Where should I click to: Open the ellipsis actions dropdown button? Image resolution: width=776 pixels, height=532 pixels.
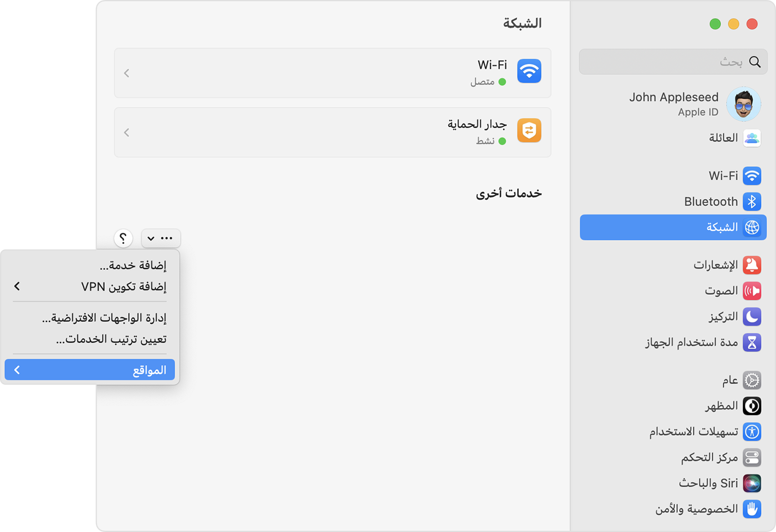point(161,238)
